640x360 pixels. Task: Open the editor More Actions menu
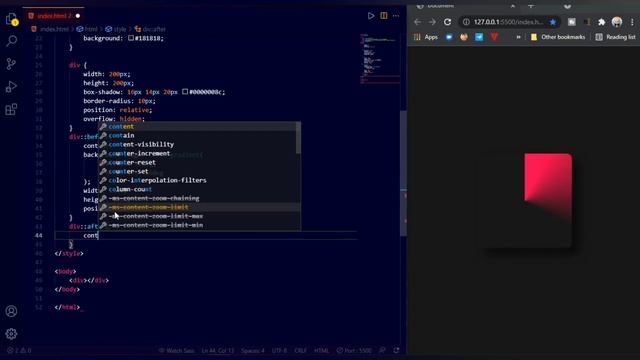click(x=396, y=16)
